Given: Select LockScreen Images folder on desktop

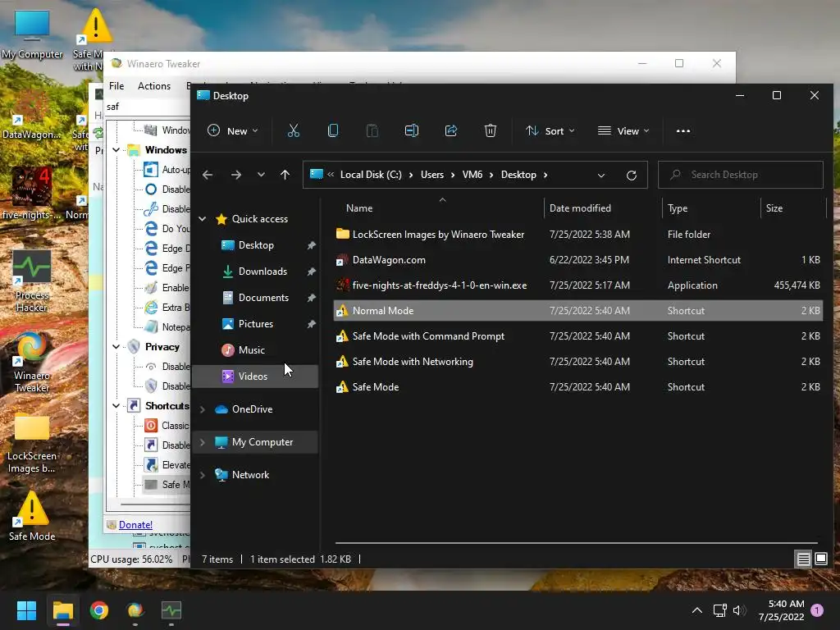Looking at the screenshot, I should pos(32,443).
